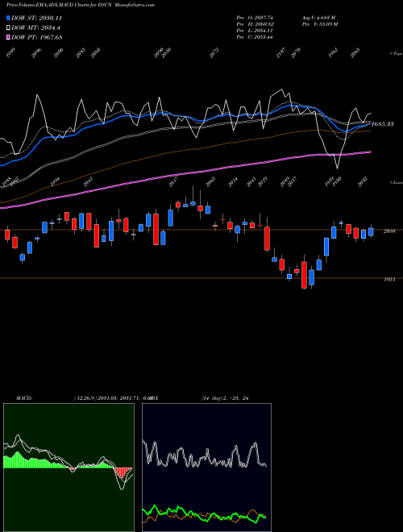Image resolution: width=403 pixels, height=532 pixels.
Task: Open the dark blue ADX indicator panel
Action: 206,468
